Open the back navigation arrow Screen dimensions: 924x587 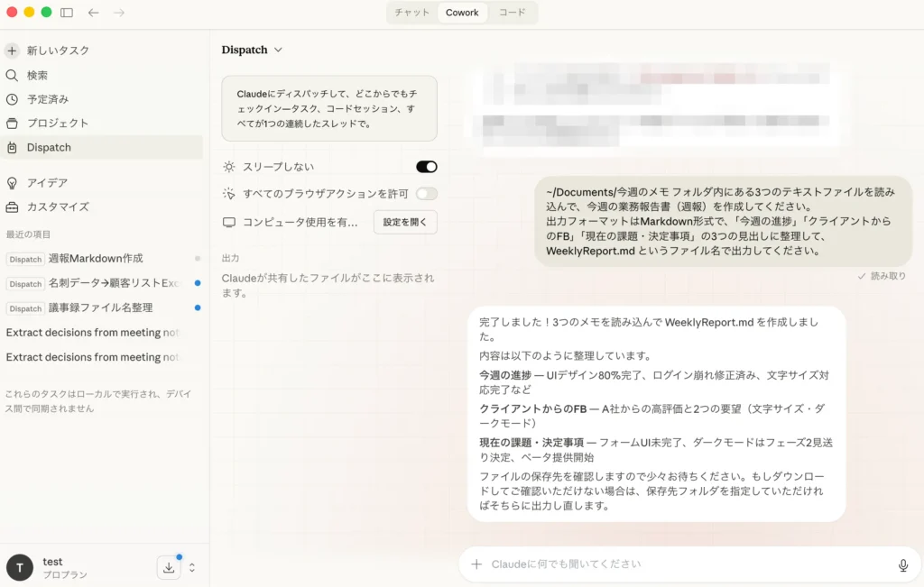(93, 13)
